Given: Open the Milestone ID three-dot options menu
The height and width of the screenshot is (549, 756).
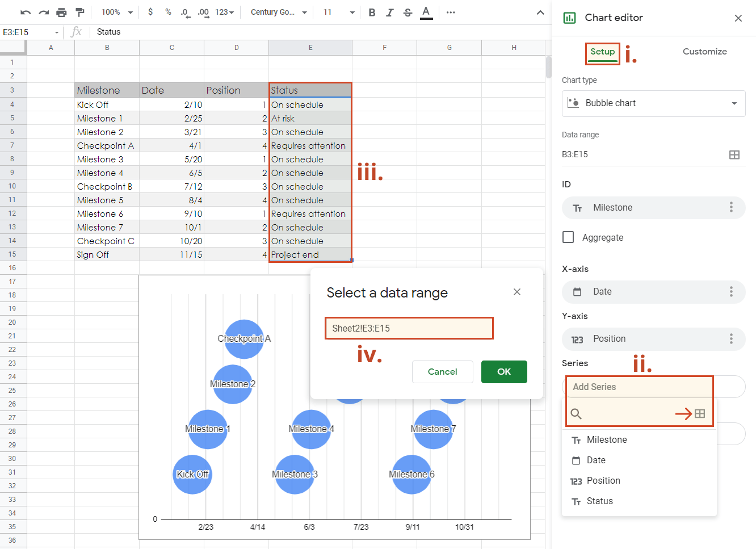Looking at the screenshot, I should (732, 208).
